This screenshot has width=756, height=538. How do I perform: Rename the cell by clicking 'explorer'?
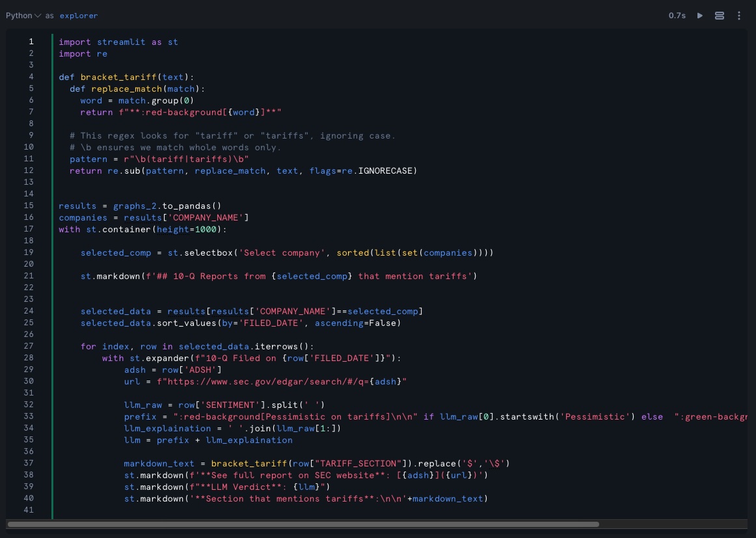click(x=79, y=16)
